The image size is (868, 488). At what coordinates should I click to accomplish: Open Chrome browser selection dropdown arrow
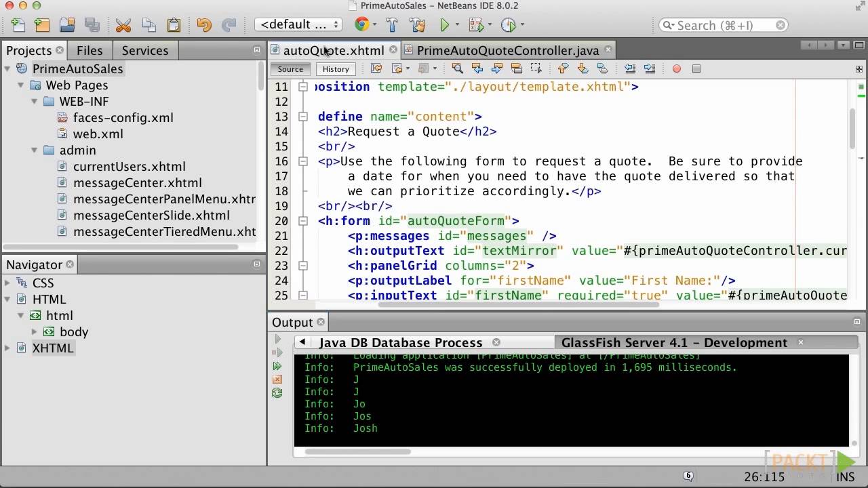click(x=374, y=25)
